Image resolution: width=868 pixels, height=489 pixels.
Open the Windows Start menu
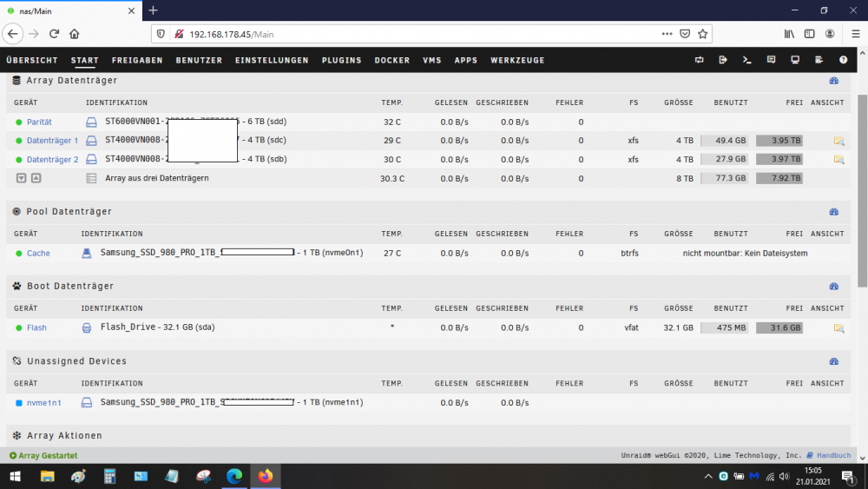(x=15, y=476)
